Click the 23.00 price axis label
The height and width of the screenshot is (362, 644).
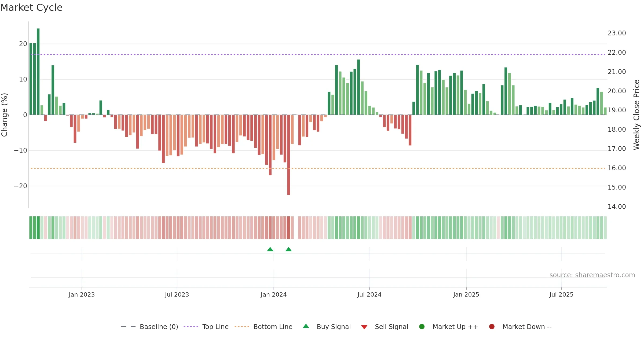tap(617, 33)
